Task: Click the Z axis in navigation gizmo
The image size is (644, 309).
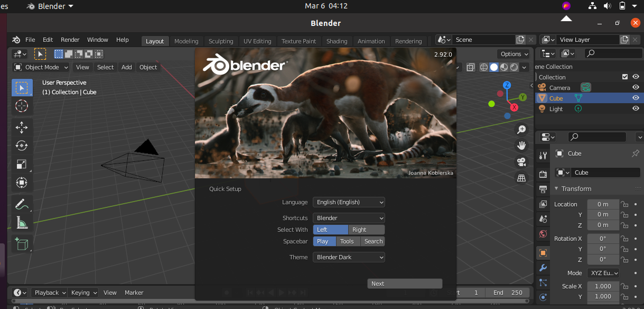Action: tap(507, 85)
